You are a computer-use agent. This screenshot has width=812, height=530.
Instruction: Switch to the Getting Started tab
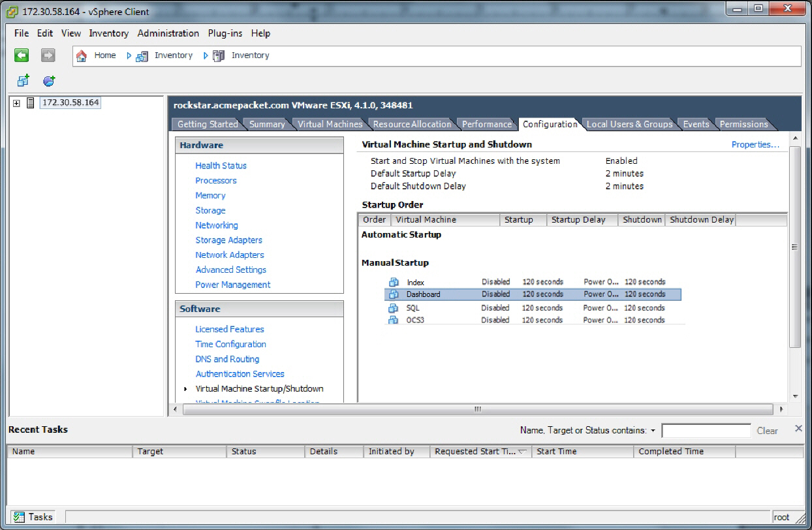208,124
